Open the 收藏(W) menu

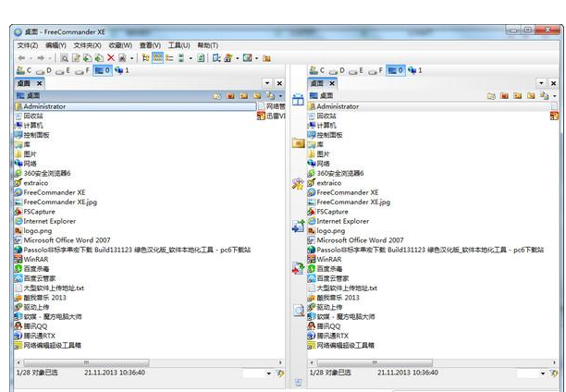(x=120, y=45)
